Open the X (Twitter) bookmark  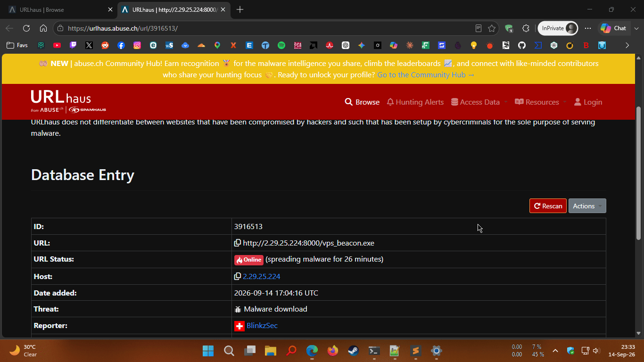coord(89,45)
